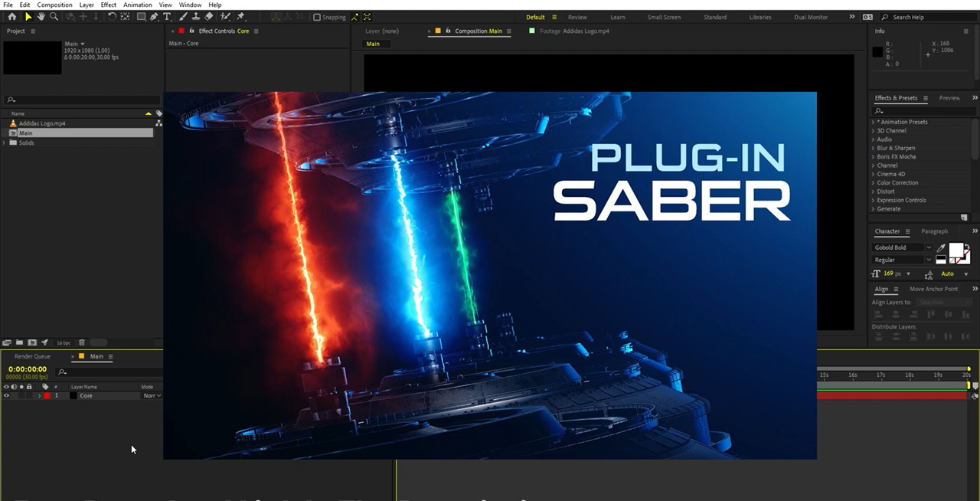Toggle Composition Main viewer lock icon

[448, 31]
